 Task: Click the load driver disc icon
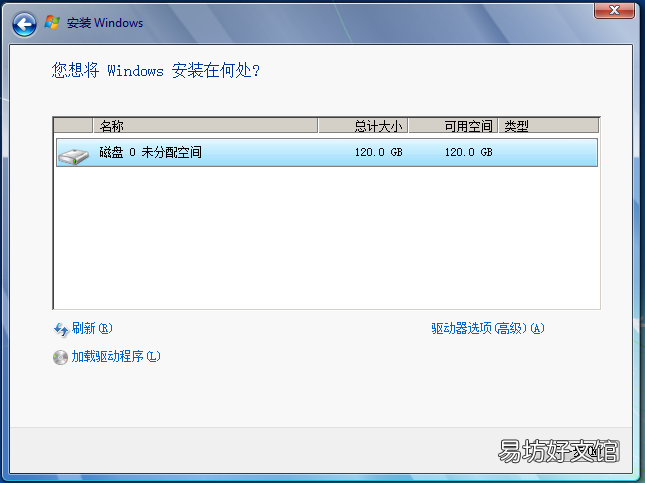click(x=60, y=357)
